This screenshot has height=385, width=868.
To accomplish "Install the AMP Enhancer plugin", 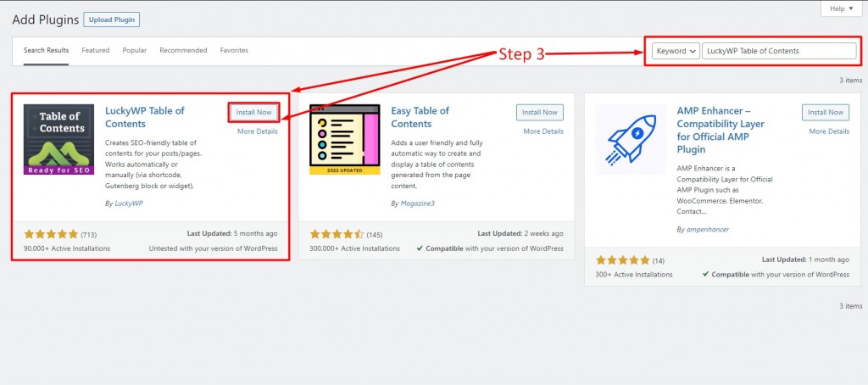I will click(826, 113).
